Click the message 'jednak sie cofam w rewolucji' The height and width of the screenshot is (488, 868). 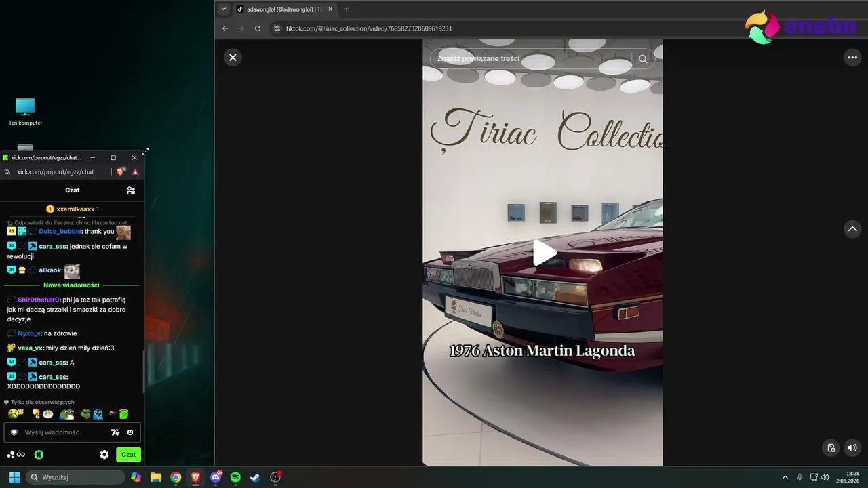tap(67, 251)
